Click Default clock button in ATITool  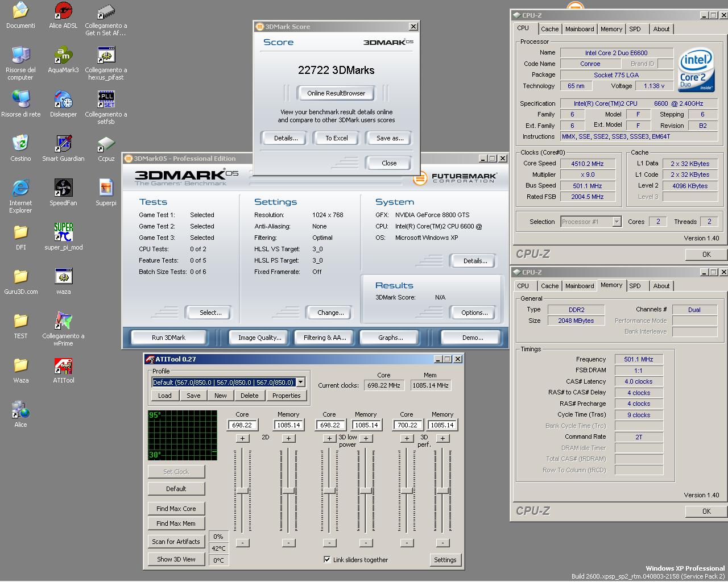(176, 489)
